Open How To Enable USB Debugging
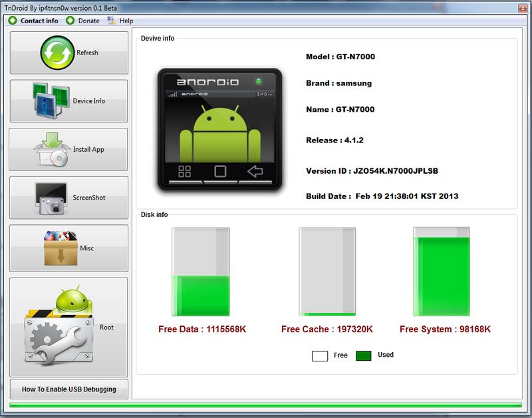 (69, 389)
